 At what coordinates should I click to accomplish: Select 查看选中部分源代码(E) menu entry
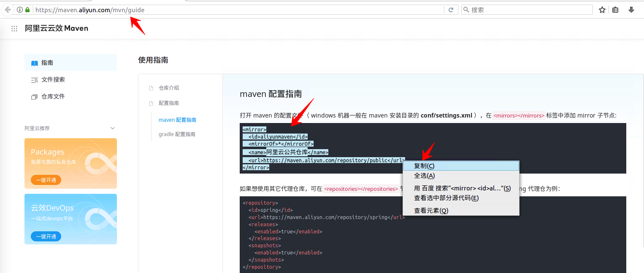pos(461,198)
